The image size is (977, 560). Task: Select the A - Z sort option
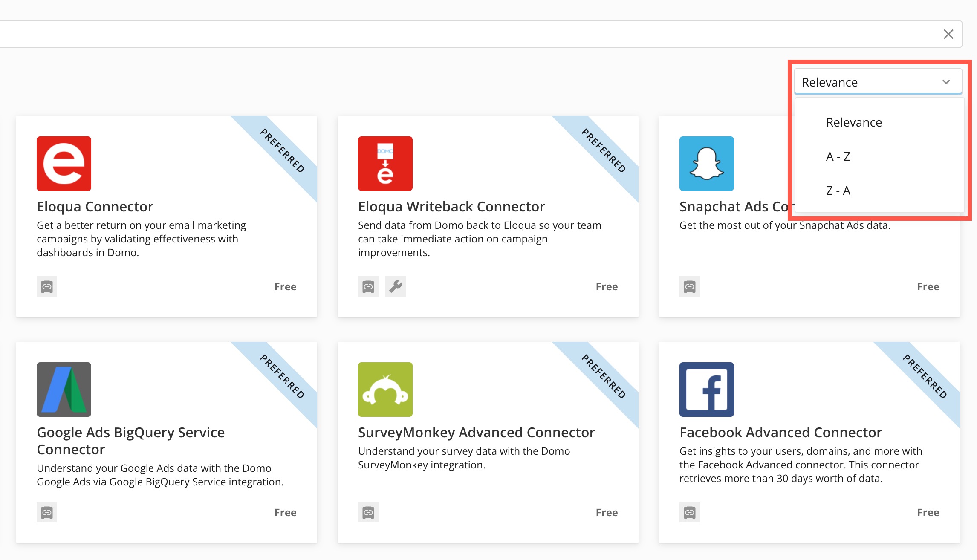pyautogui.click(x=838, y=156)
